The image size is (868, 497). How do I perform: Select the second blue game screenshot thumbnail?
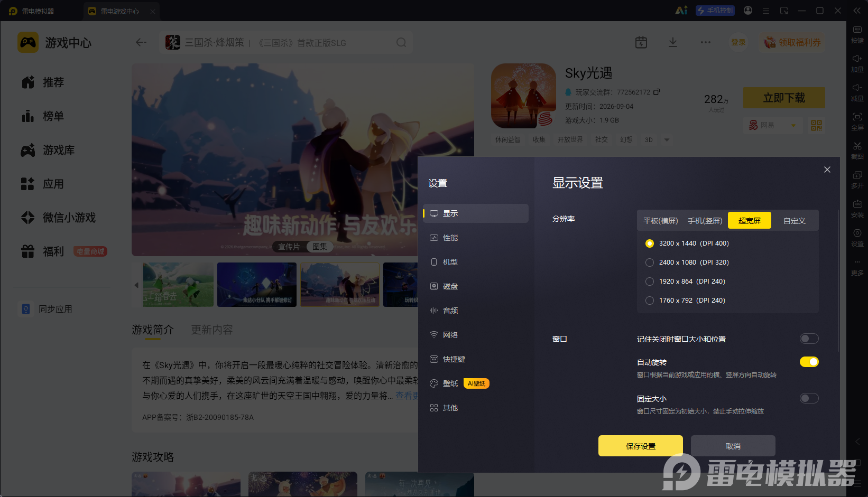(257, 285)
